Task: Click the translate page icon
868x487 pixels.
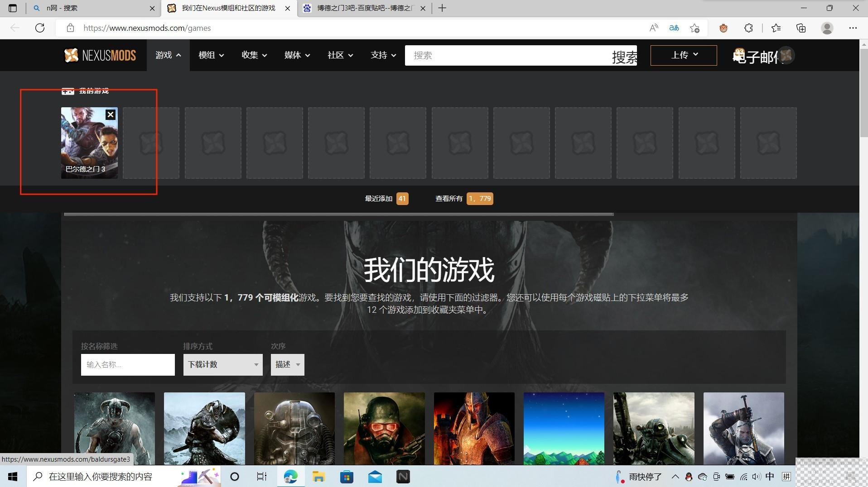Action: [674, 28]
